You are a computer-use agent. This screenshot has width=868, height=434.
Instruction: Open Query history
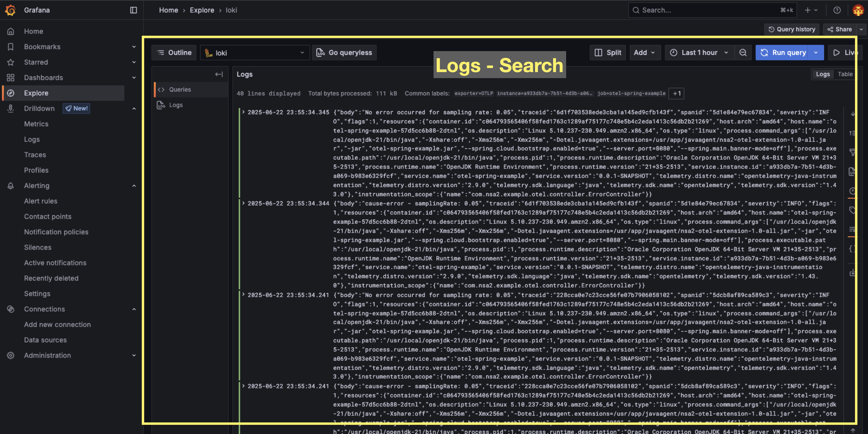(x=792, y=29)
